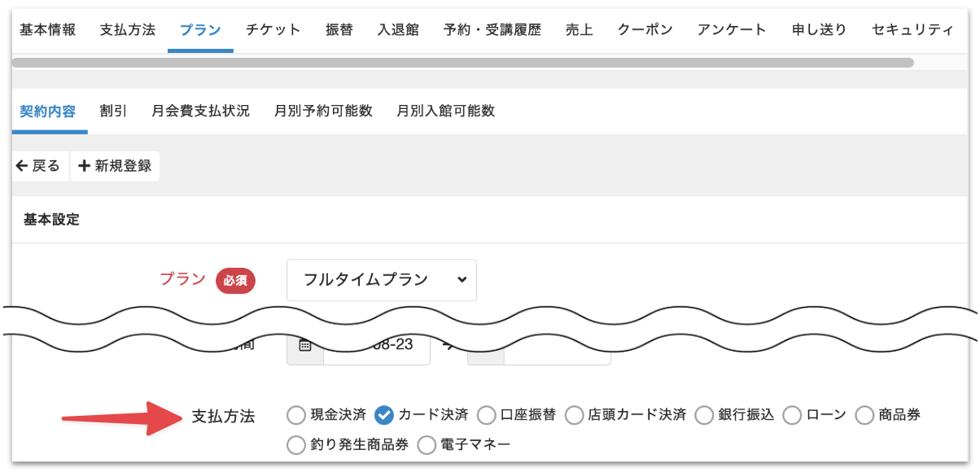
Task: Select the 銀行振込 radio button
Action: (703, 415)
